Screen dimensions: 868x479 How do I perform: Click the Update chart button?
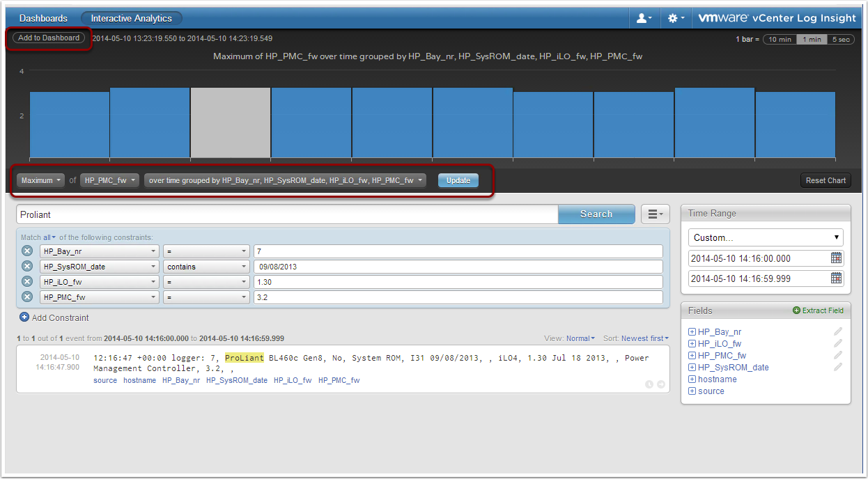458,180
